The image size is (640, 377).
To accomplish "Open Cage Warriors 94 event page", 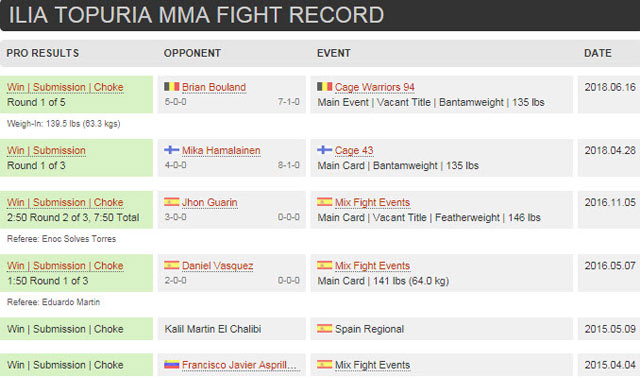I will [x=375, y=87].
